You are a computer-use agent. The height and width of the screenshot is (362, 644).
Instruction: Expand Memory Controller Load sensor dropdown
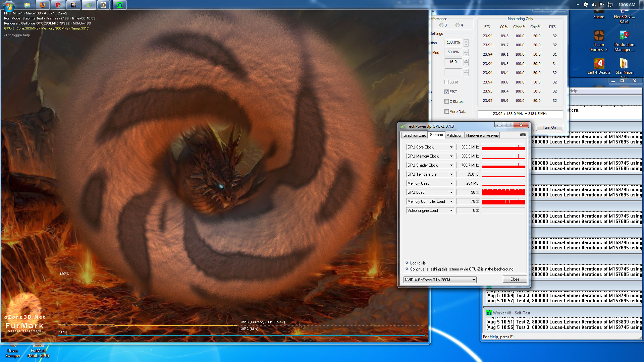(x=451, y=201)
